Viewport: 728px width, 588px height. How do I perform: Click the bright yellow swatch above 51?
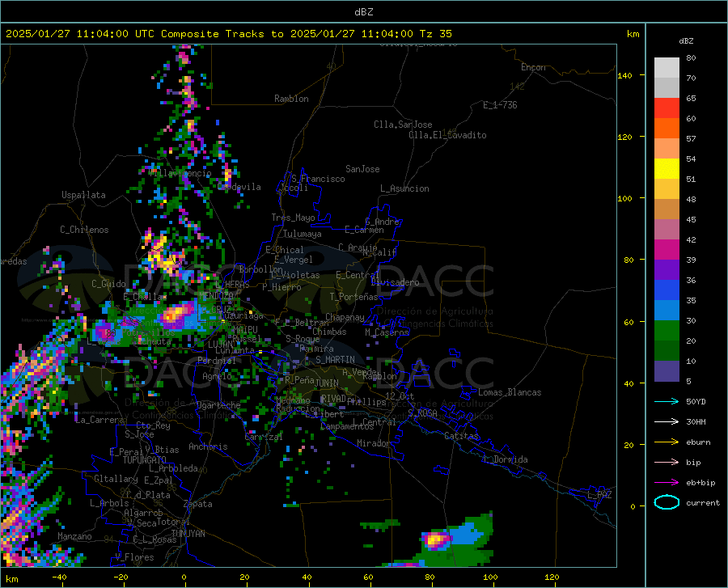point(667,169)
